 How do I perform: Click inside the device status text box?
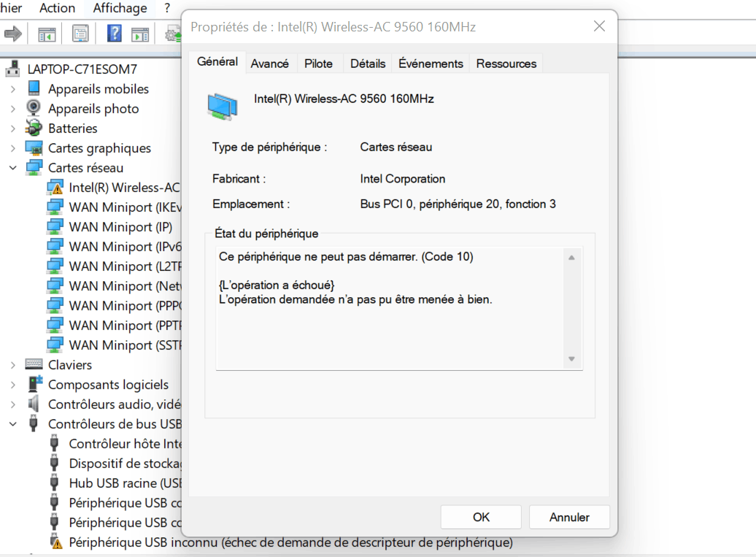tap(399, 308)
